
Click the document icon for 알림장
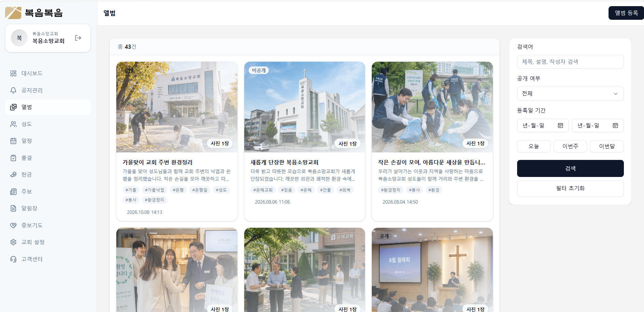pyautogui.click(x=13, y=208)
